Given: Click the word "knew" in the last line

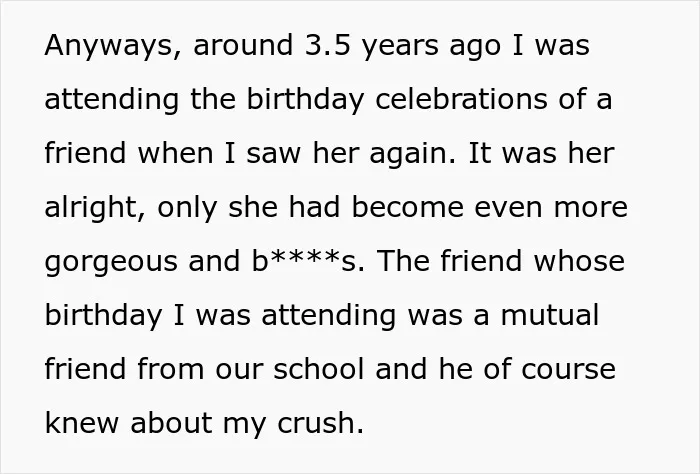Looking at the screenshot, I should [x=82, y=422].
